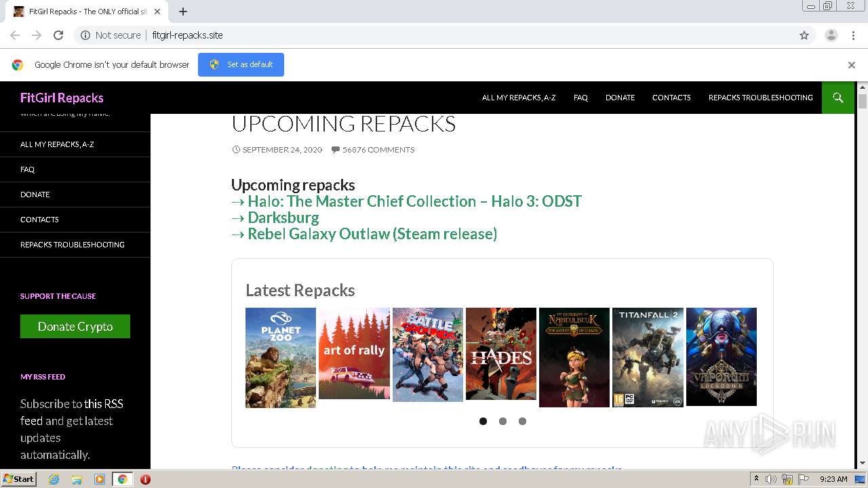Click the browser back arrow
This screenshot has height=488, width=868.
tap(15, 35)
